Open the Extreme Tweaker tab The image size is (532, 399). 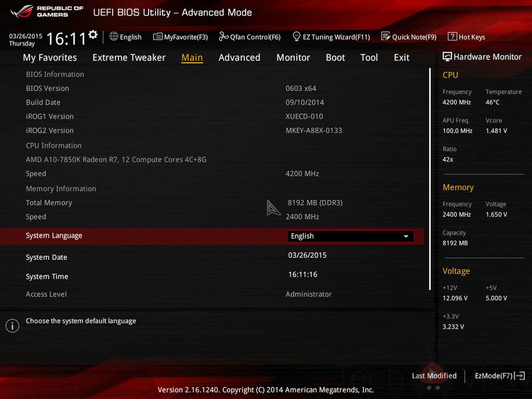coord(129,58)
